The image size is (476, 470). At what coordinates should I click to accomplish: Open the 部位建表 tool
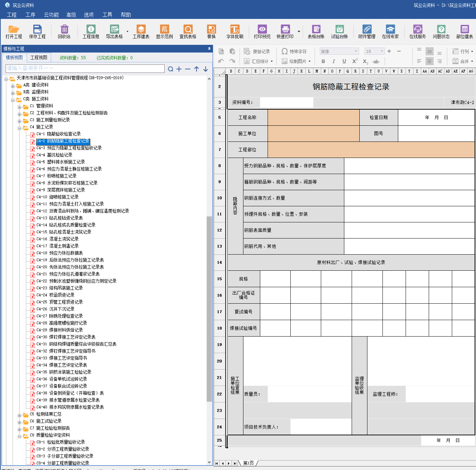[464, 32]
